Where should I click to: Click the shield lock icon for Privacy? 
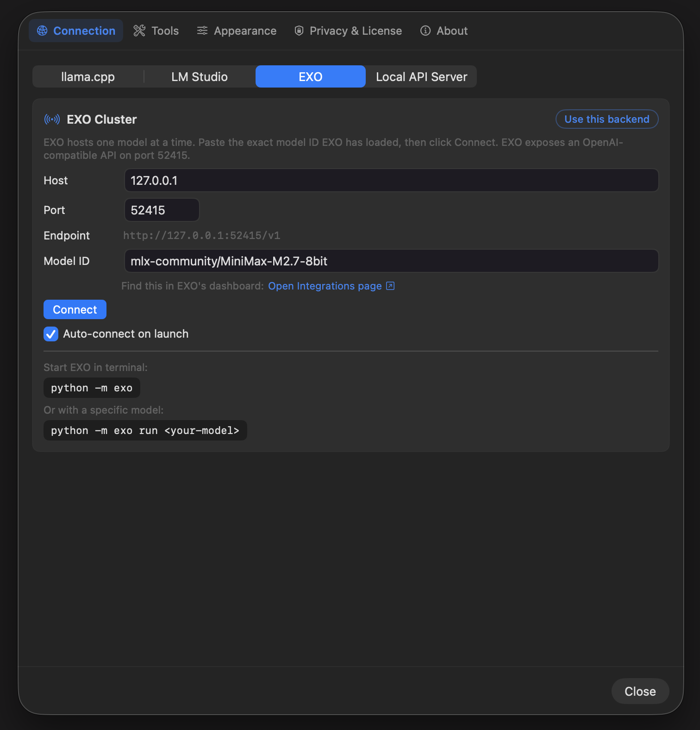[x=299, y=31]
